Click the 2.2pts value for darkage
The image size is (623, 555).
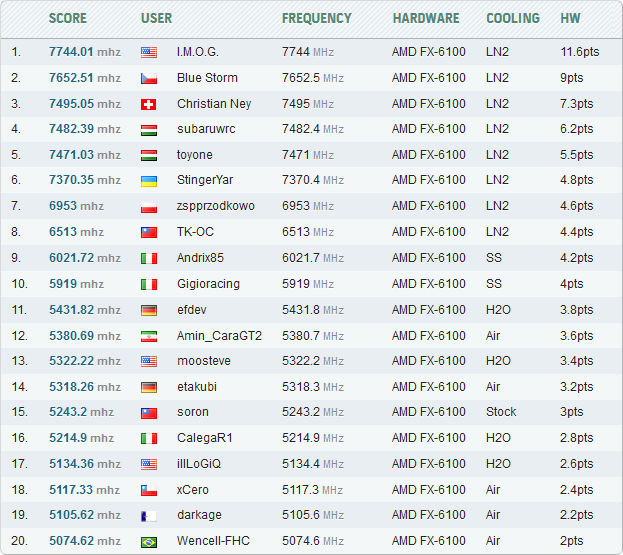coord(576,515)
